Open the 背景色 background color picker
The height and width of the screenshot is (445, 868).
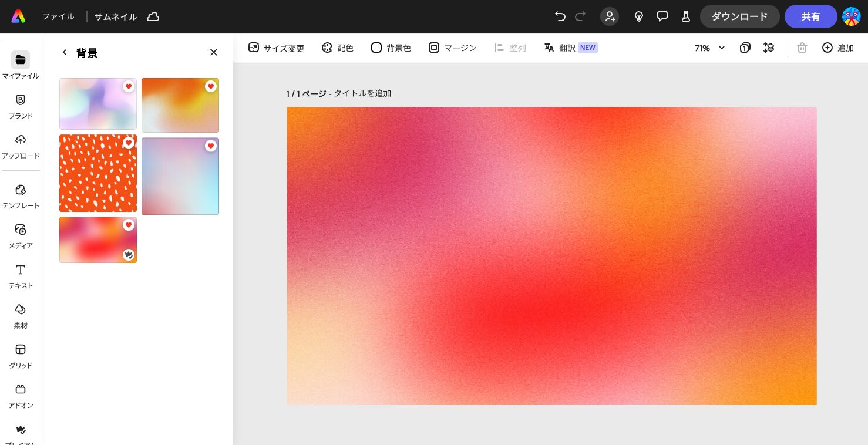click(391, 48)
